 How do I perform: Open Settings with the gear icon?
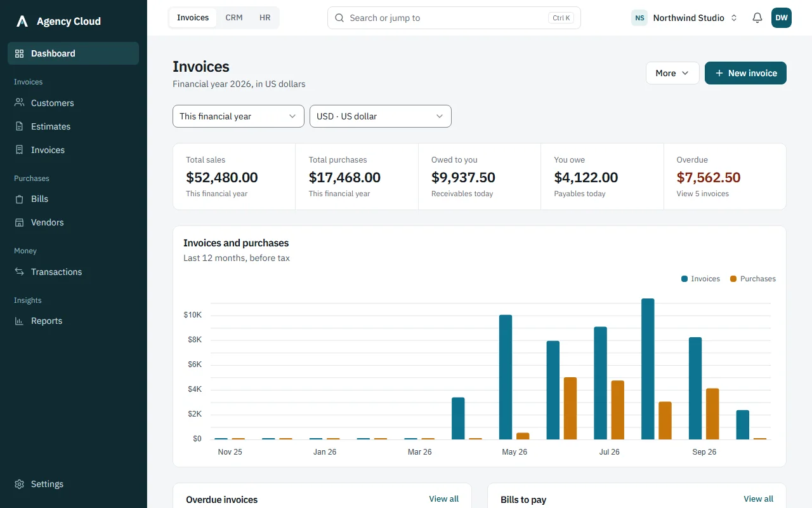coord(74,484)
